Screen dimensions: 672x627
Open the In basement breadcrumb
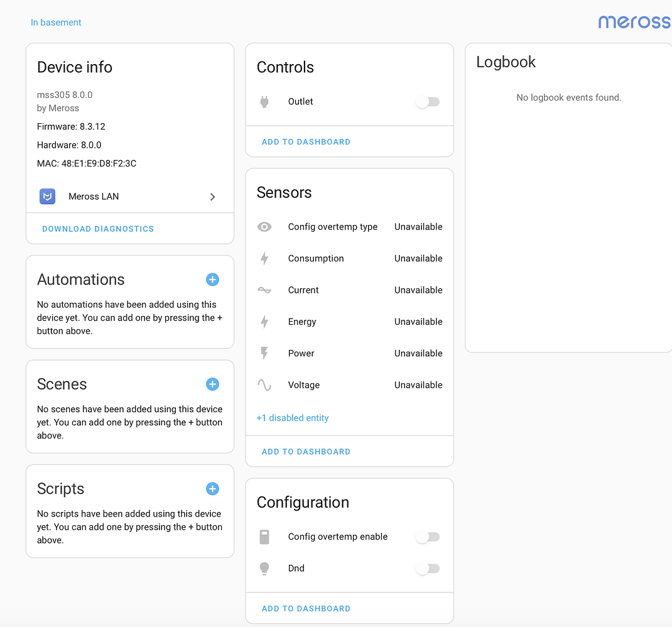pyautogui.click(x=56, y=22)
